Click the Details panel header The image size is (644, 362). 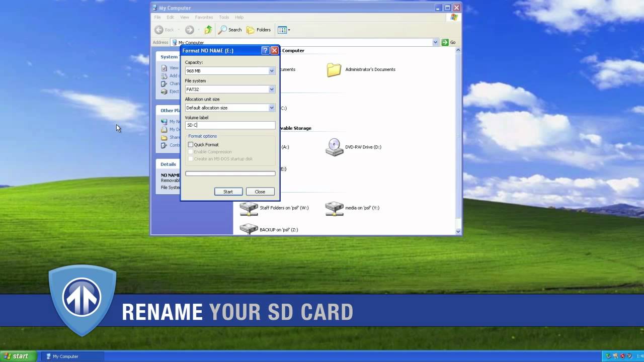[168, 164]
